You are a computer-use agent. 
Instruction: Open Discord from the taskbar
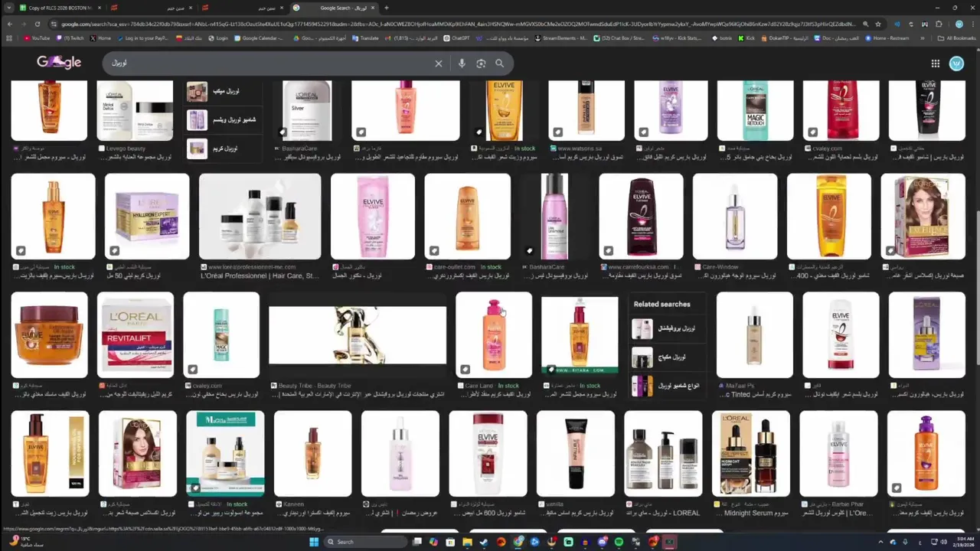602,542
